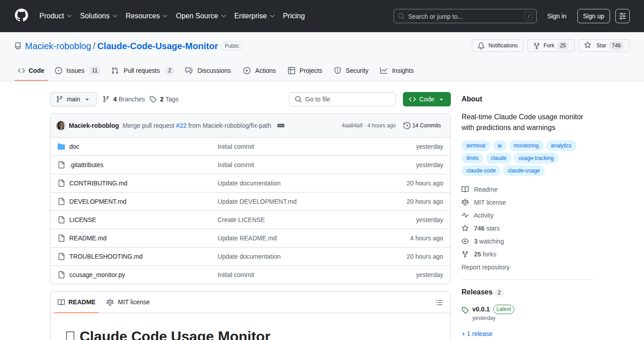View the 2 Tags link

click(164, 99)
